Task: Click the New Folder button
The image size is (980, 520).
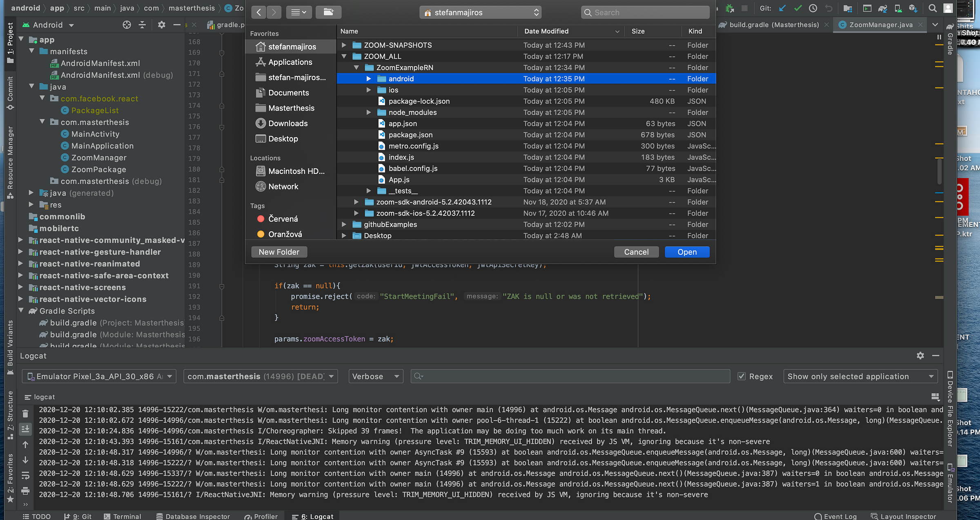Action: pos(279,252)
